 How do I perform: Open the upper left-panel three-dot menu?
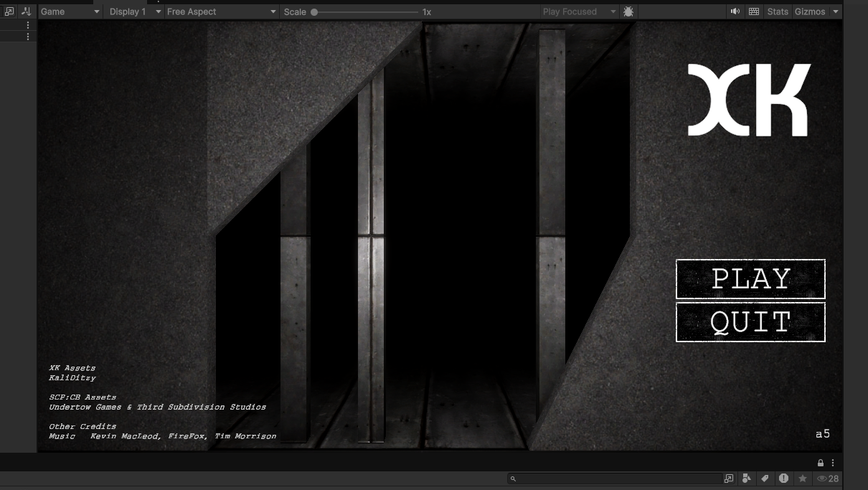pyautogui.click(x=28, y=25)
